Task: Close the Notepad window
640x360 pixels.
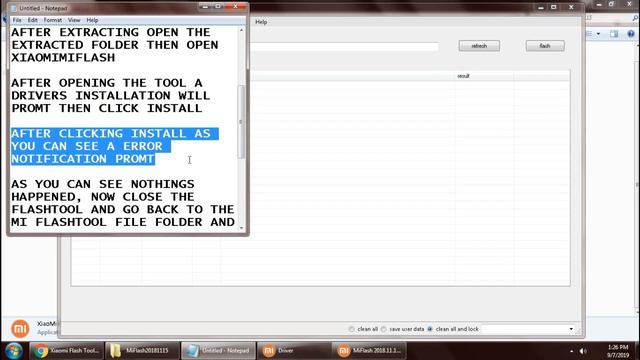Action: pos(236,6)
